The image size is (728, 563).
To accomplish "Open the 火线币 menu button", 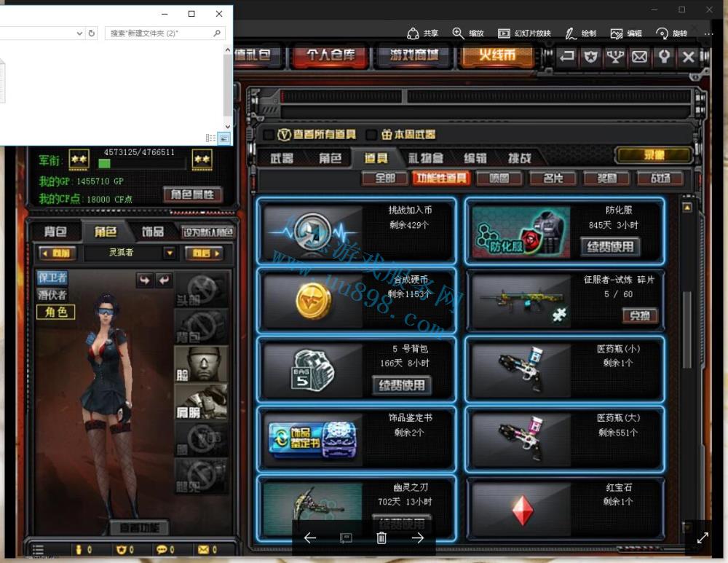I will pyautogui.click(x=497, y=56).
